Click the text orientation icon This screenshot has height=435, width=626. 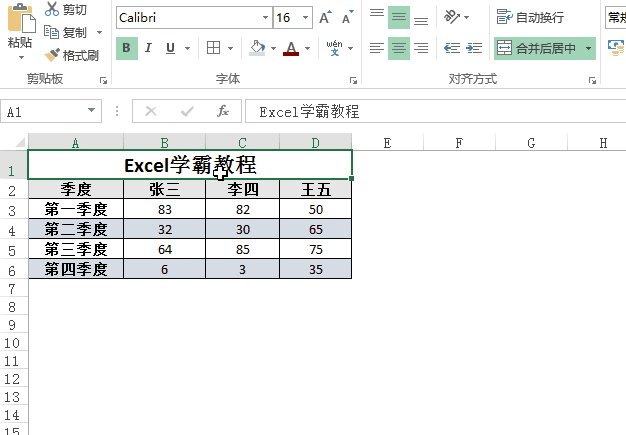coord(452,17)
